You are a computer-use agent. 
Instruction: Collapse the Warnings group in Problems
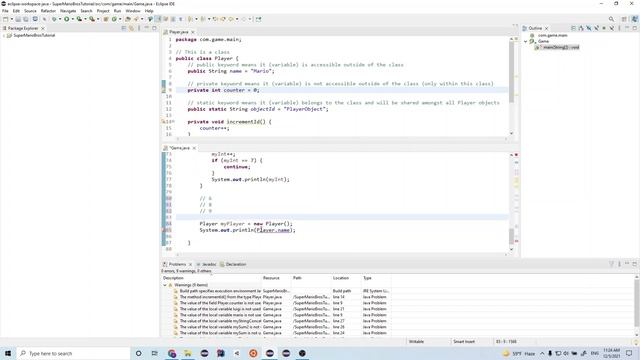click(x=165, y=285)
